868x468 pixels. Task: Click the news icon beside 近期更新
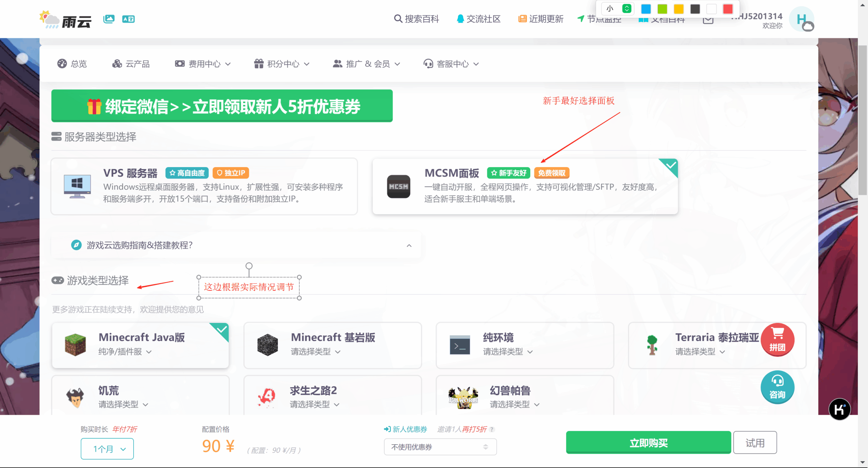(x=522, y=19)
